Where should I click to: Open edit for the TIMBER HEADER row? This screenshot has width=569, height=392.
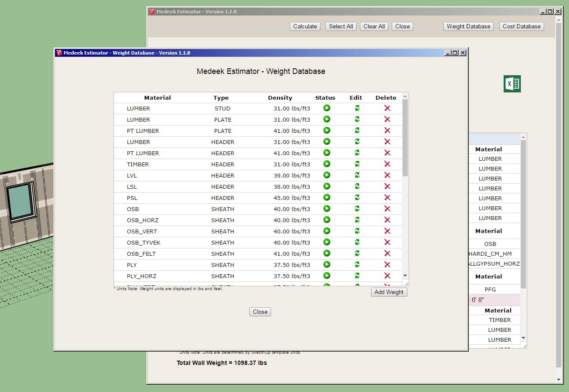(357, 164)
